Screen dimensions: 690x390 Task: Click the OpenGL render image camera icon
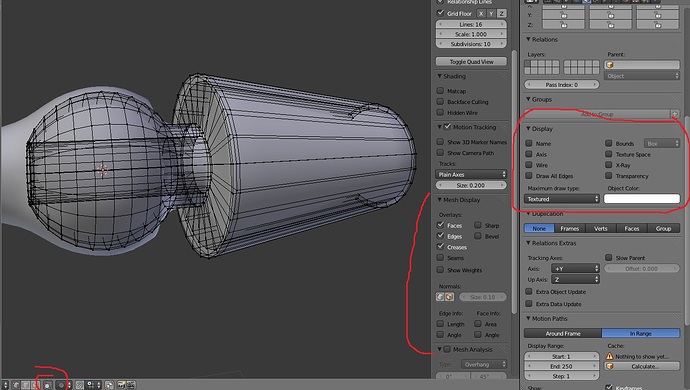pyautogui.click(x=121, y=385)
